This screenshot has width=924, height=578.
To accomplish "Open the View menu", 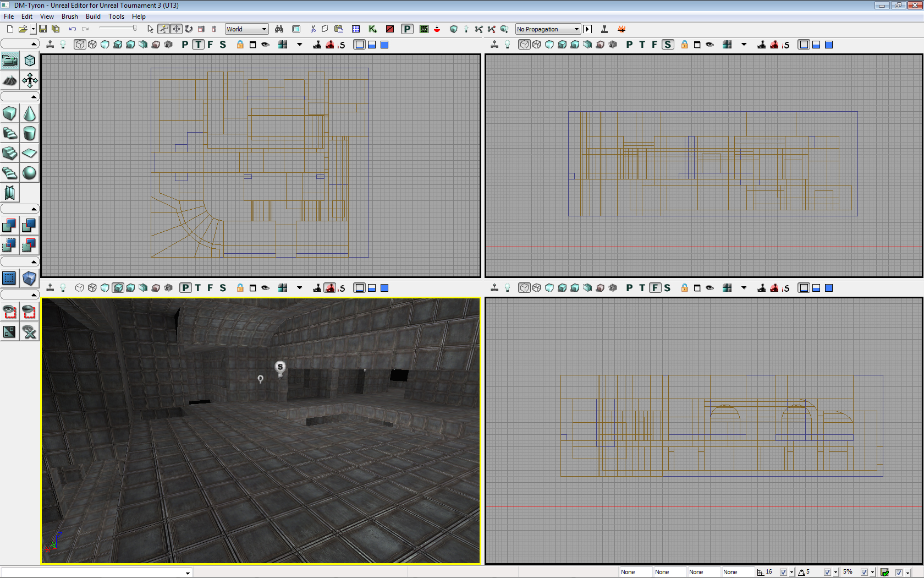I will pos(47,17).
